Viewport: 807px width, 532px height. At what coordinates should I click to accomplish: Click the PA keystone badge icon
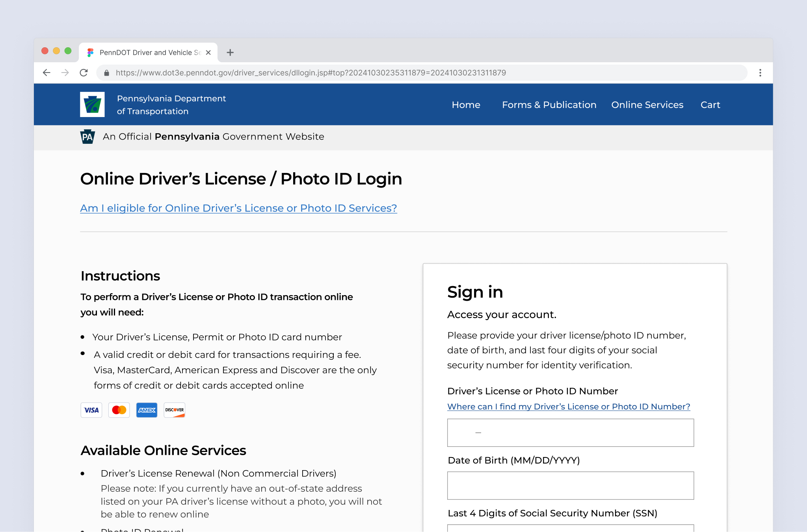(x=87, y=137)
